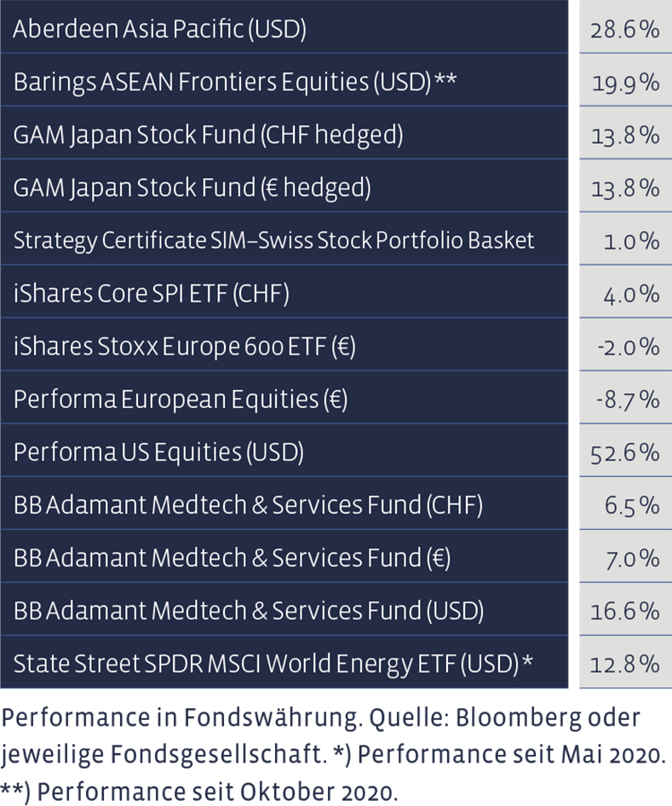Click the 1.0% performance value
Image resolution: width=672 pixels, height=806 pixels.
click(630, 240)
